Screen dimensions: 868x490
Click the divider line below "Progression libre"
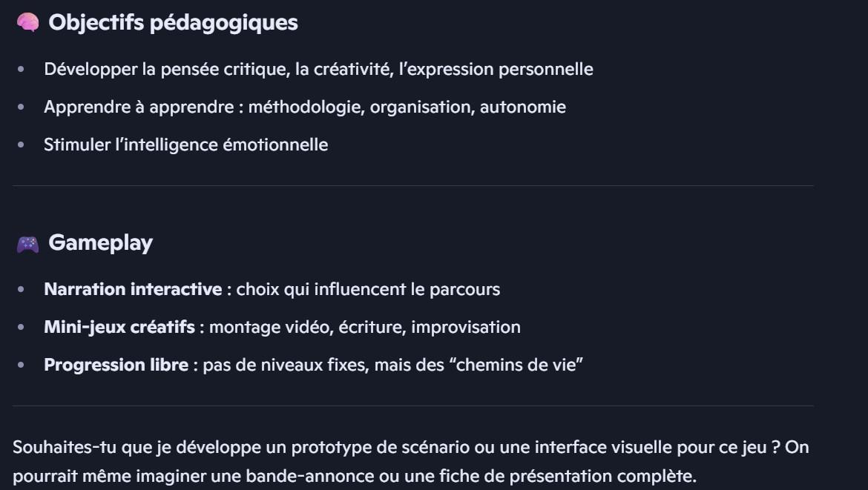click(412, 405)
